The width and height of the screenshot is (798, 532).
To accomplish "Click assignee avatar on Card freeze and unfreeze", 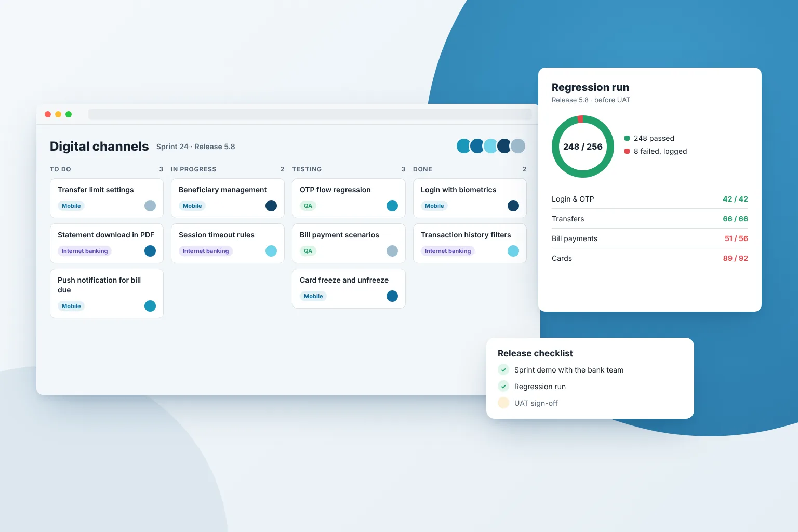I will click(x=392, y=296).
